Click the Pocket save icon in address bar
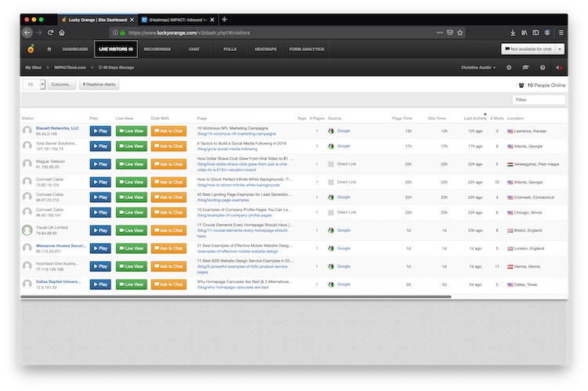The image size is (588, 391). [450, 33]
